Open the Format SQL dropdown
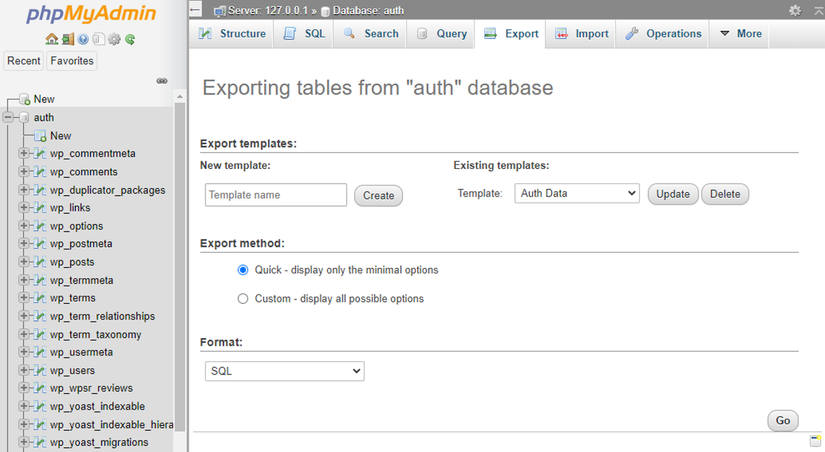 pos(285,371)
